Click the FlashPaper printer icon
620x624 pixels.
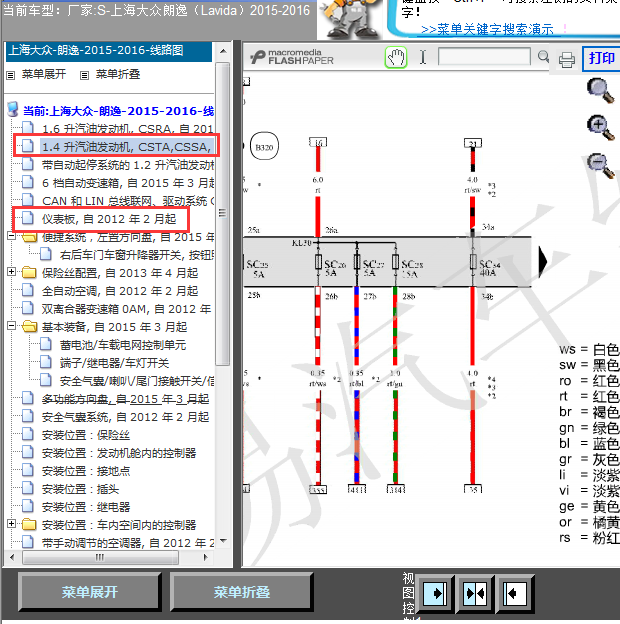pos(567,60)
